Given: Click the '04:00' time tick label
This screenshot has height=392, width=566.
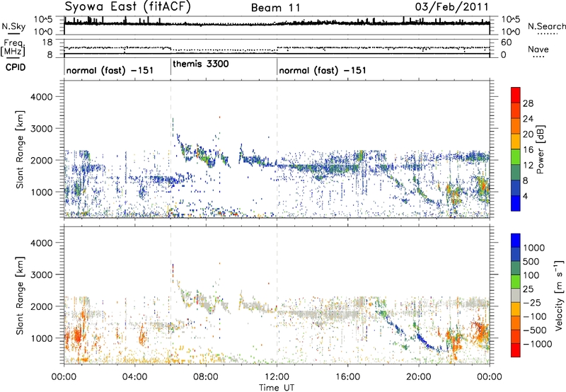Looking at the screenshot, I should pyautogui.click(x=135, y=377).
